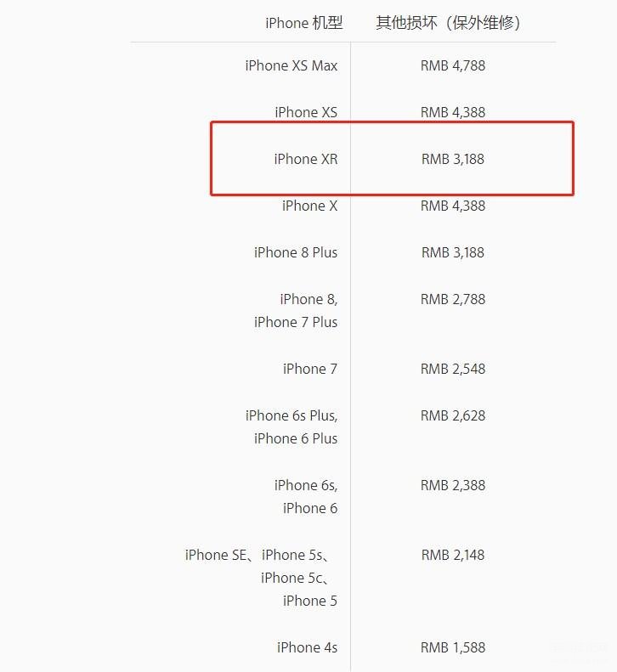
Task: Select the iPhone X model name
Action: tap(309, 206)
